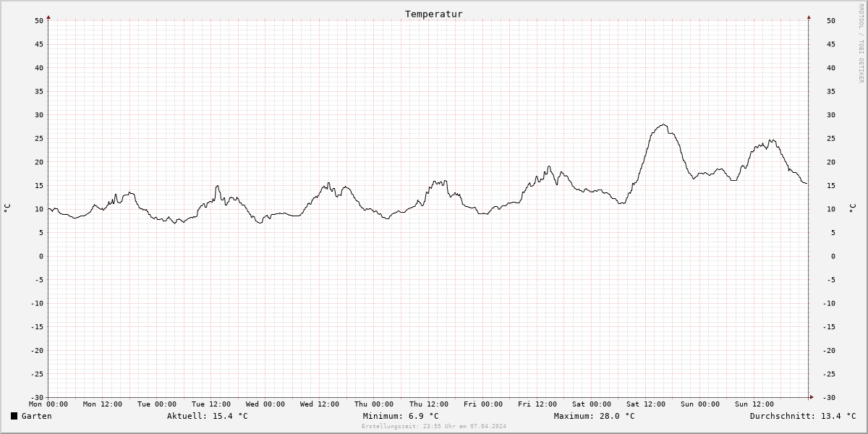This screenshot has width=868, height=434.
Task: Click the "Erstellungszeit: 23:55 Uhr" timestamp line
Action: point(434,426)
